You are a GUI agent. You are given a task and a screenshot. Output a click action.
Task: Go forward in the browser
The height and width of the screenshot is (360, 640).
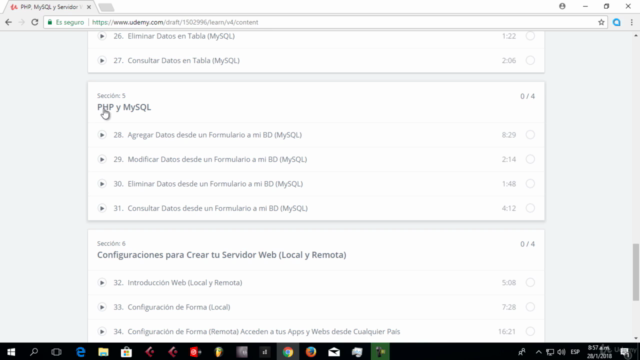click(x=22, y=22)
